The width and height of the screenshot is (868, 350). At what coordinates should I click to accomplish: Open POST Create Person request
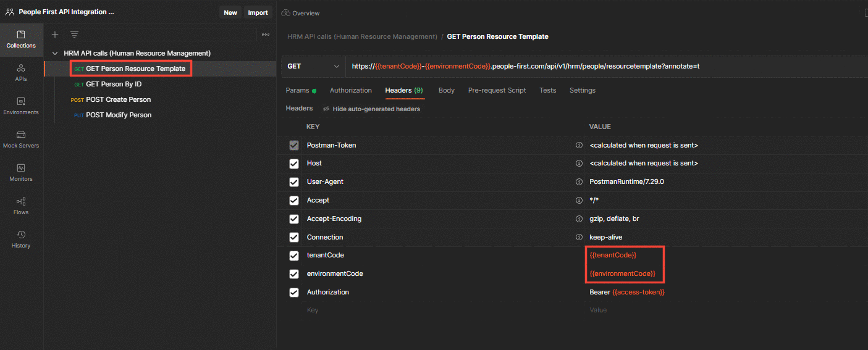click(x=119, y=99)
